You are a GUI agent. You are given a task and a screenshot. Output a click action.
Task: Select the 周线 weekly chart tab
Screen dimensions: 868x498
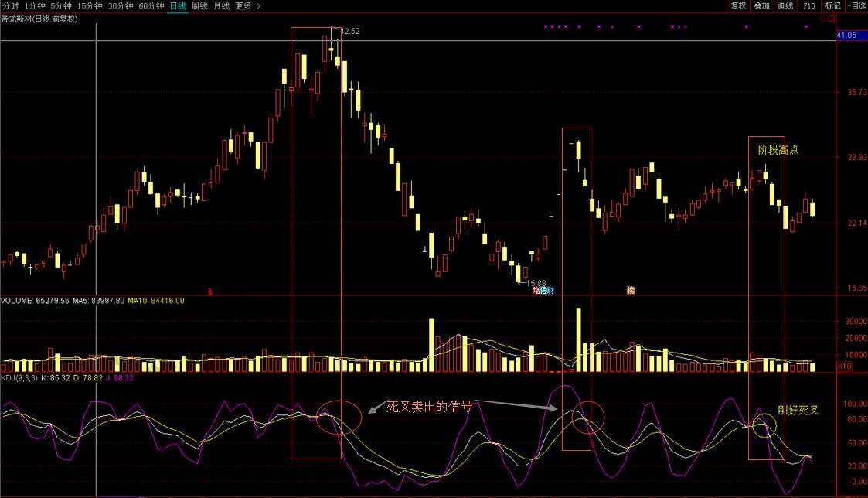pyautogui.click(x=199, y=5)
